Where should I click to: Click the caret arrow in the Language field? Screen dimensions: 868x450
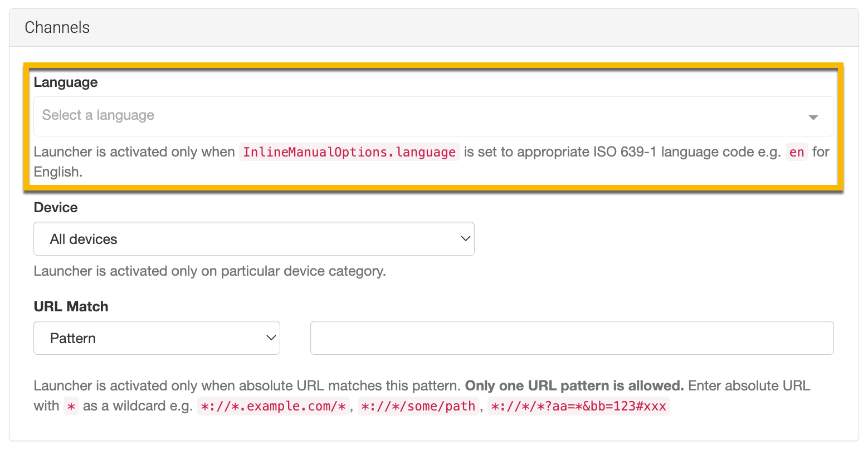tap(813, 117)
